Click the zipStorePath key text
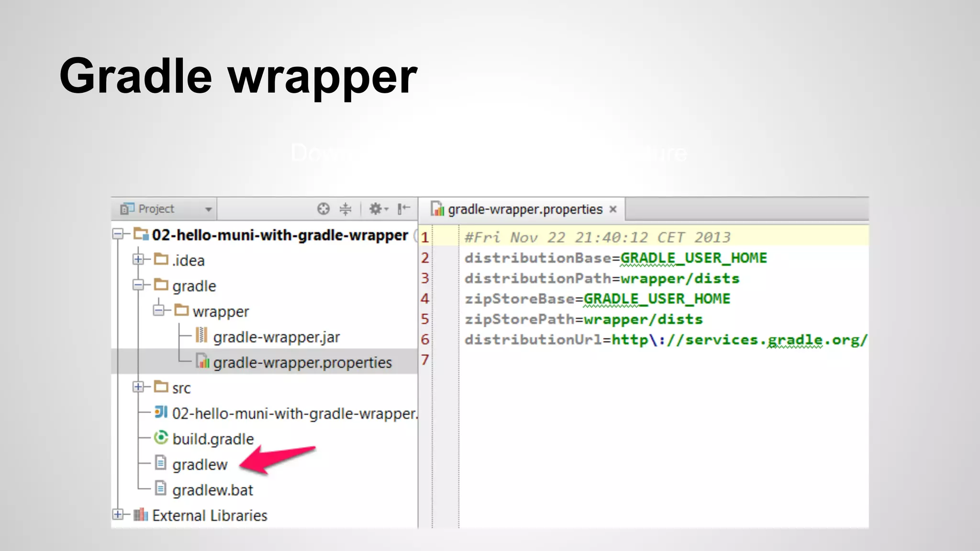The height and width of the screenshot is (551, 980). (x=520, y=320)
